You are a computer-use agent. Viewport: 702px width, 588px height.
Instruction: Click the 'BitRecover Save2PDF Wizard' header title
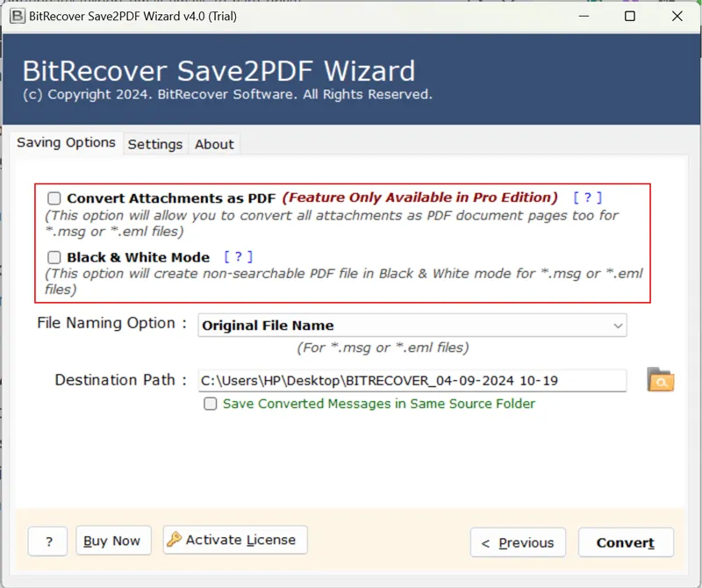(x=218, y=71)
